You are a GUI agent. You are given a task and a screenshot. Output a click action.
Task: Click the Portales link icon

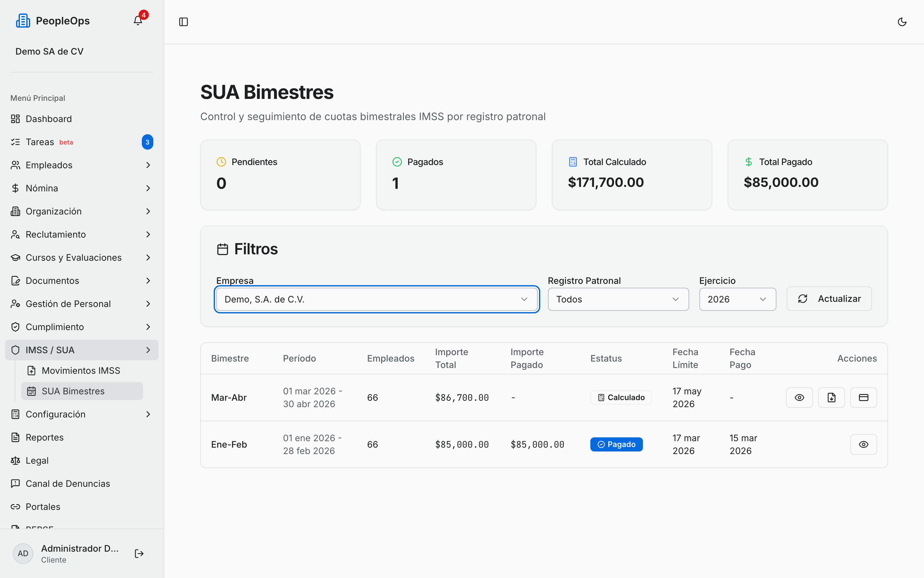point(15,507)
